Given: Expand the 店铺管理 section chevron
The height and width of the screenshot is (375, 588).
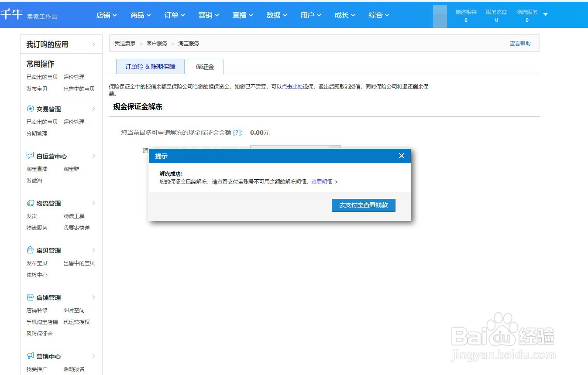Looking at the screenshot, I should (x=93, y=297).
